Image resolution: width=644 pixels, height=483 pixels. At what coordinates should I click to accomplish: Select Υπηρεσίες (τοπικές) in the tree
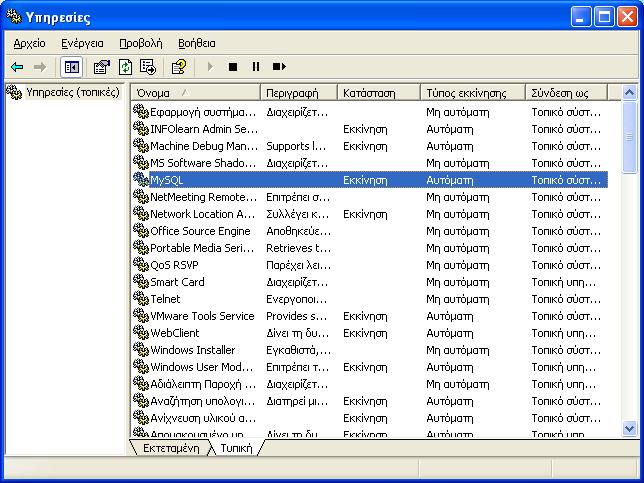(72, 92)
